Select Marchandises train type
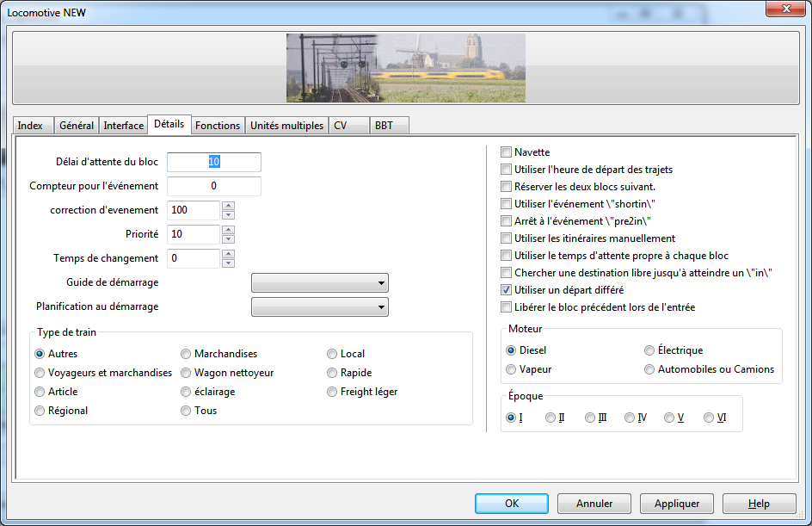The height and width of the screenshot is (526, 812). (187, 354)
